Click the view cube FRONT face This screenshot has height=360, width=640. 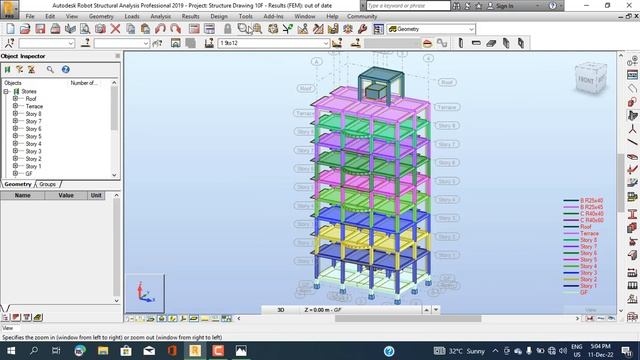click(586, 81)
